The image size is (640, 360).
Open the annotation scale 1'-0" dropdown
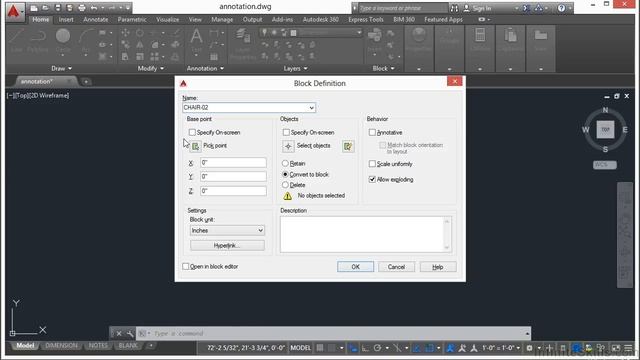click(x=500, y=348)
